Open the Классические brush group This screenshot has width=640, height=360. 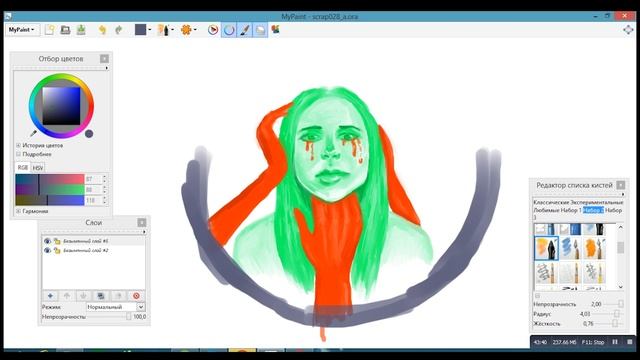click(x=550, y=202)
